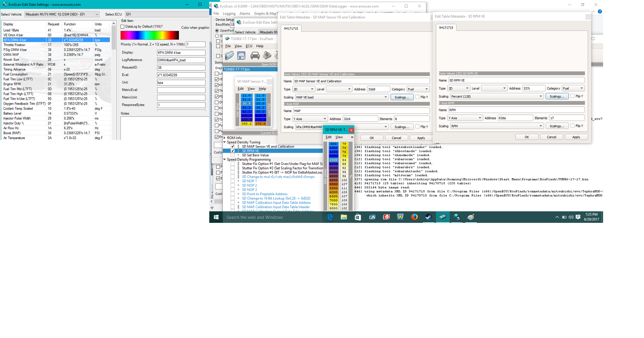Click Scalings button beside MAP VE load
644x338 pixels.
[x=402, y=97]
